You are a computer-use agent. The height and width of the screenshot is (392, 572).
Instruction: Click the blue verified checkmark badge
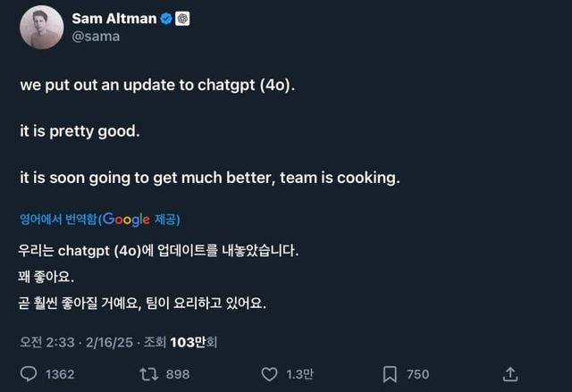tap(165, 18)
